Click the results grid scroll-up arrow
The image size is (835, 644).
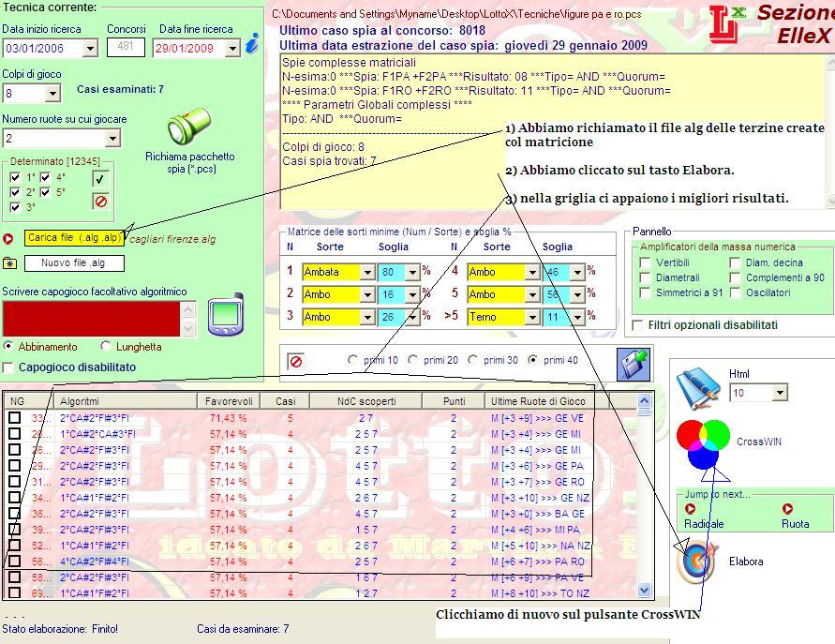pyautogui.click(x=644, y=400)
